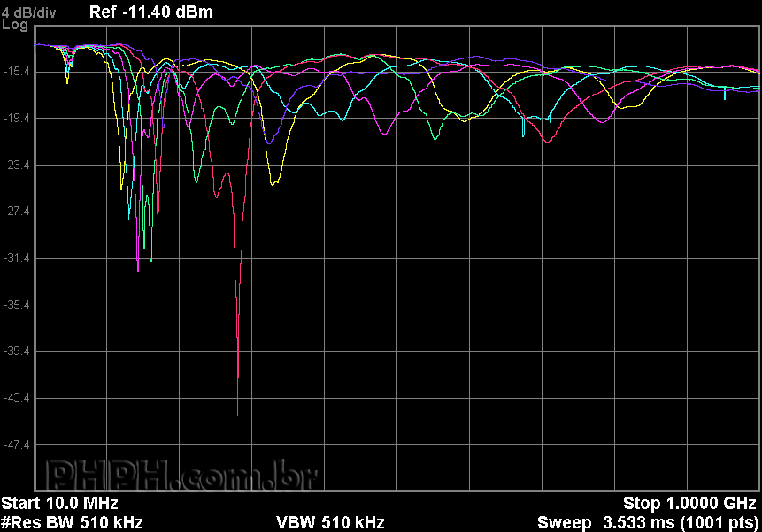Click the -19.4 y-axis label

coord(19,118)
